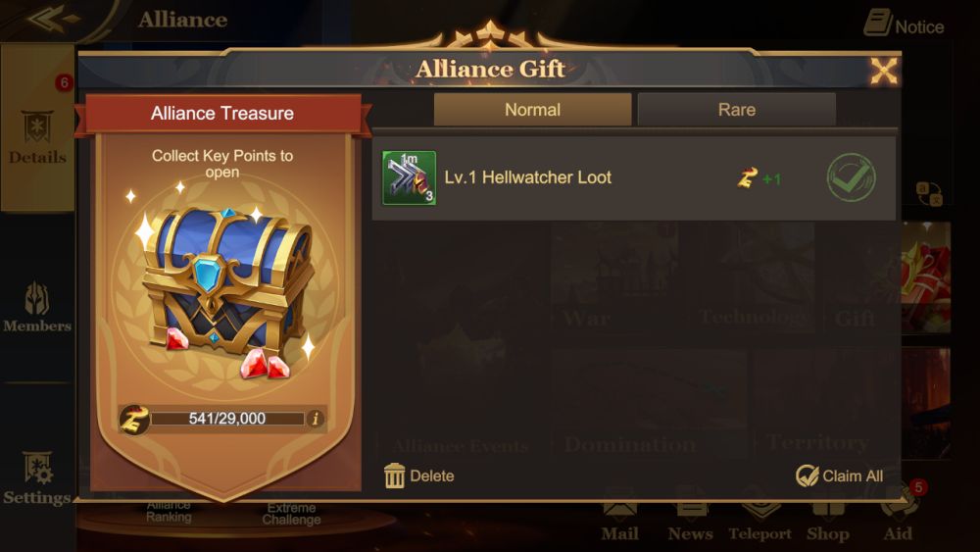Viewport: 980px width, 552px height.
Task: Click the back arrow beside Alliance
Action: click(53, 19)
